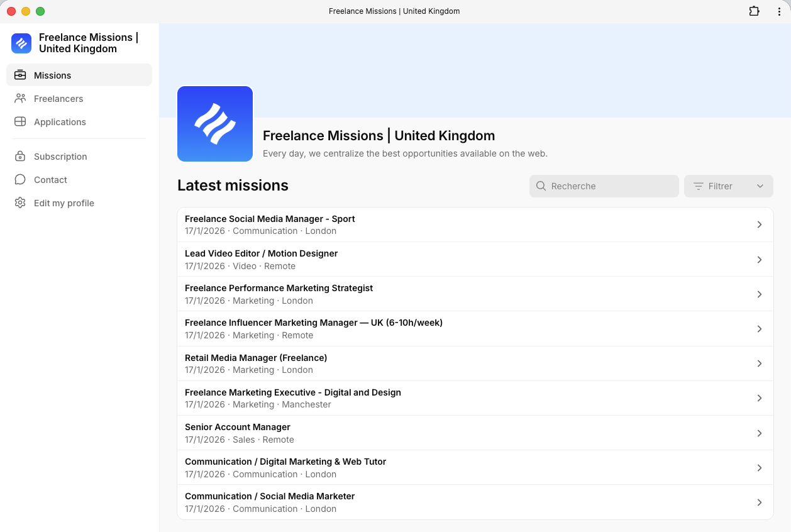Open Digital Marketing & Web Tutor chevron
791x532 pixels.
760,468
